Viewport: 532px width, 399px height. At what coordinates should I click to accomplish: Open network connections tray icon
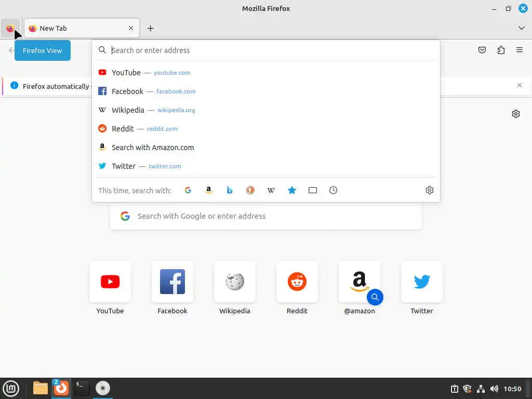click(x=481, y=389)
